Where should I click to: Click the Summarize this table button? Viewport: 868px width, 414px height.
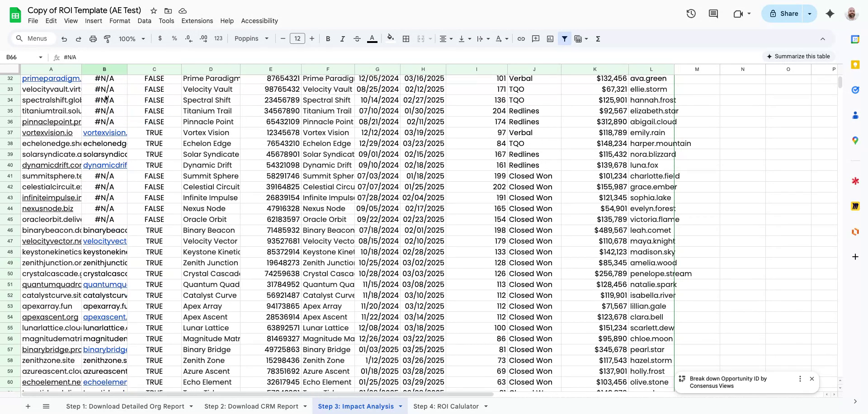(x=798, y=56)
